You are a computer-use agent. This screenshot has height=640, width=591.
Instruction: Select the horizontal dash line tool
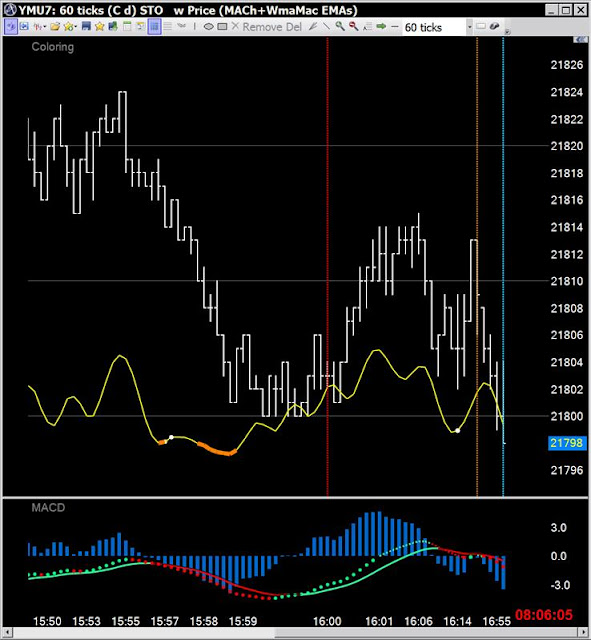pyautogui.click(x=394, y=27)
